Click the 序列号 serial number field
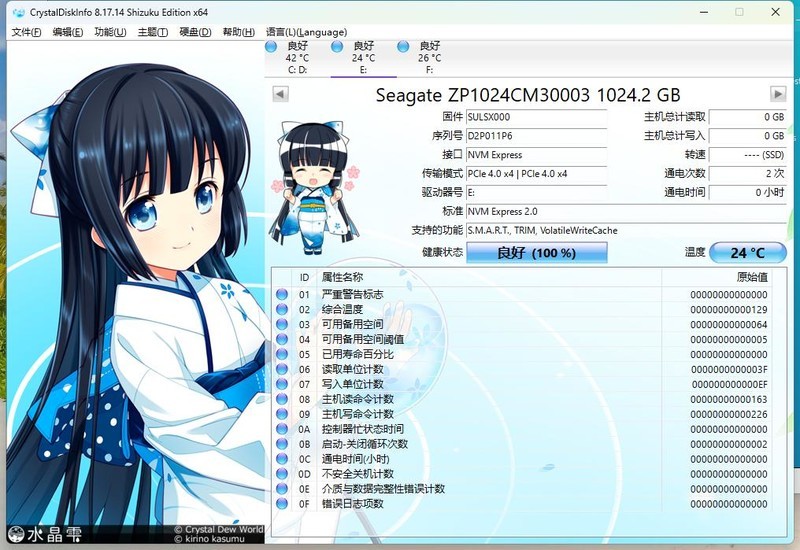This screenshot has height=550, width=800. point(536,136)
